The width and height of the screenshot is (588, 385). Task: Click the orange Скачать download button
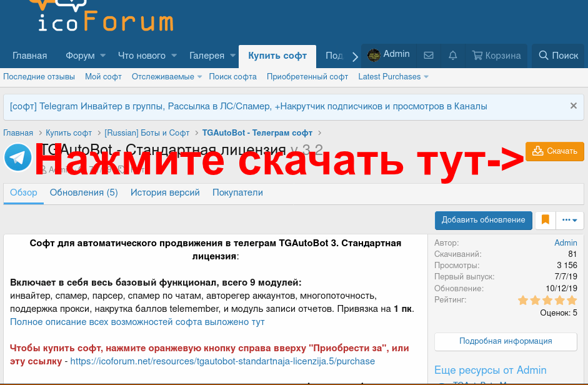(555, 151)
